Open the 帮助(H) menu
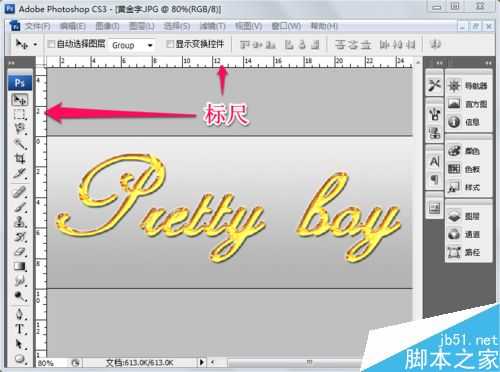 click(x=324, y=26)
